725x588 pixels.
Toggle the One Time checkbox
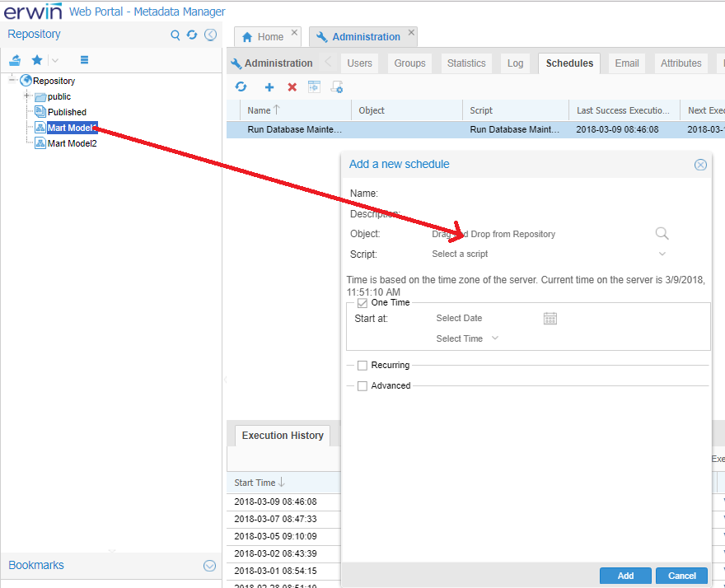[x=362, y=303]
